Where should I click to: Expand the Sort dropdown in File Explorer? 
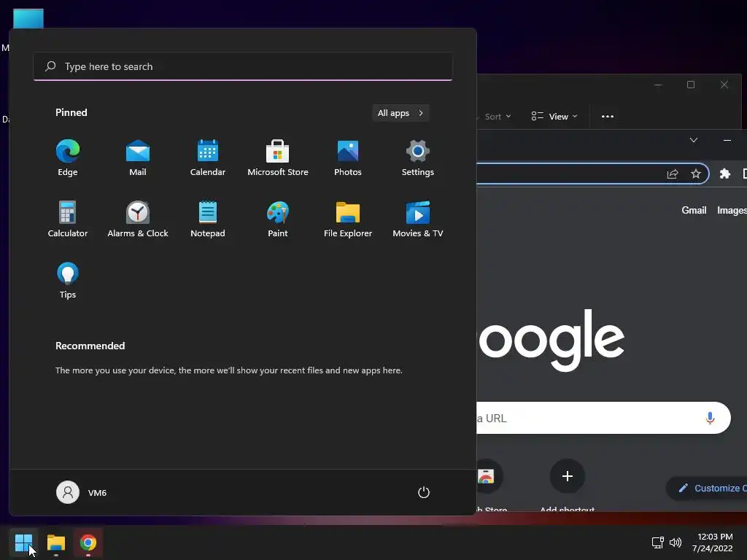pyautogui.click(x=498, y=116)
